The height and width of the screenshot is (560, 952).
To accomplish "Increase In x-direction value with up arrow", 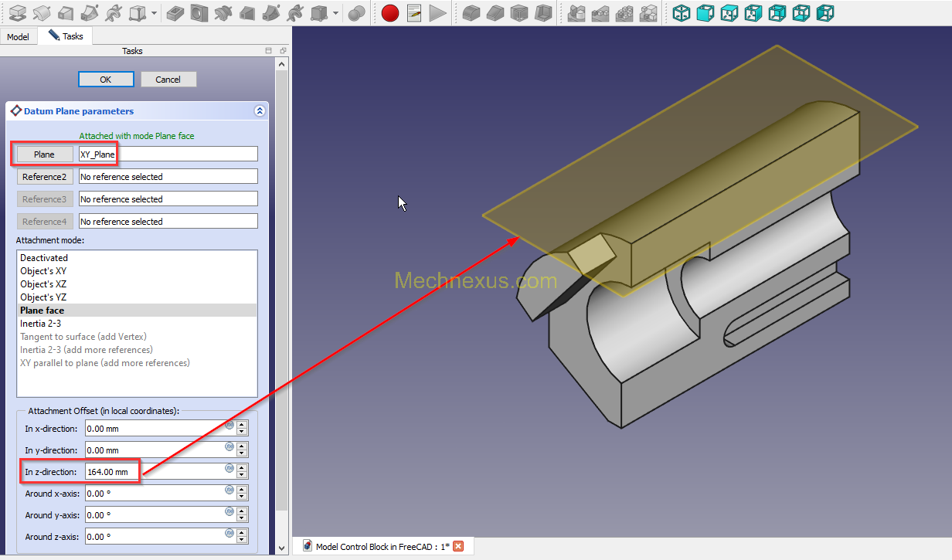I will click(x=242, y=424).
